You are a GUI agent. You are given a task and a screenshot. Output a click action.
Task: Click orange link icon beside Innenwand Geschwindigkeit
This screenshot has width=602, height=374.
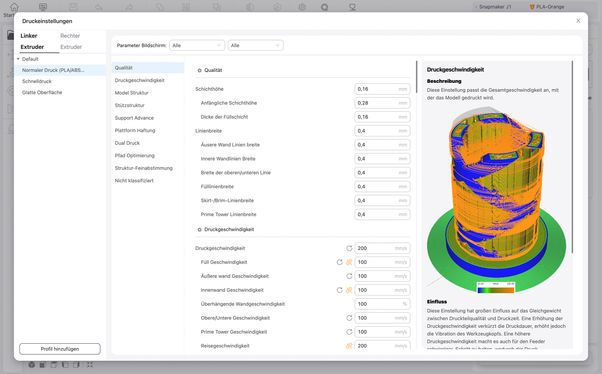(349, 290)
